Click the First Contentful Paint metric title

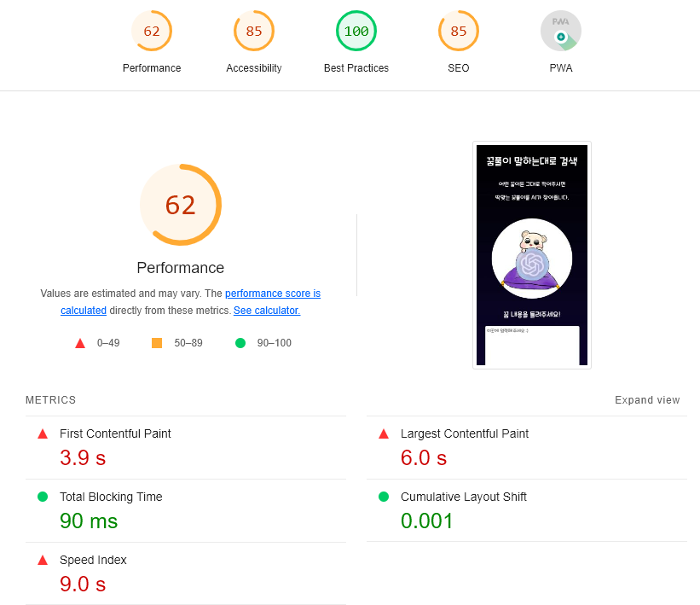[115, 433]
